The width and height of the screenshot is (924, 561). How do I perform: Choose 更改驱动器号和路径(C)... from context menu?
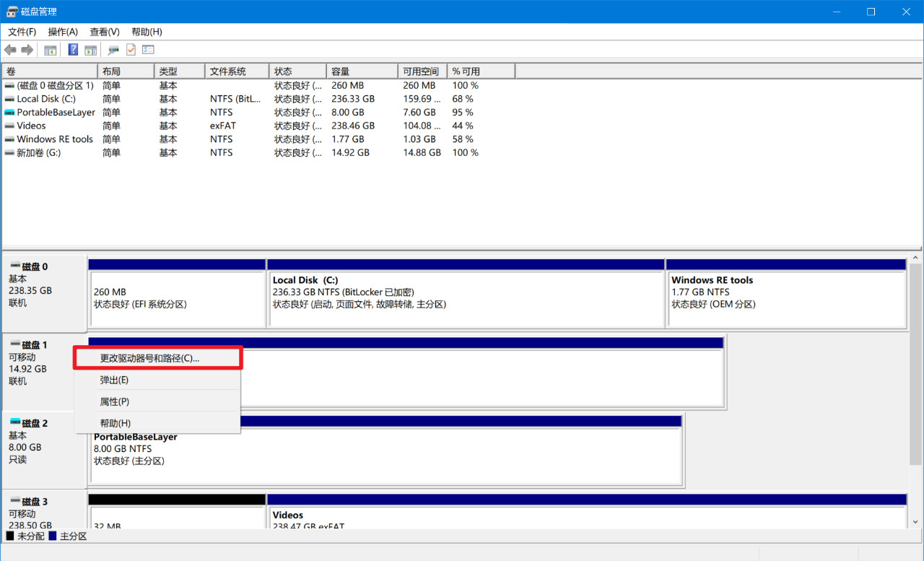tap(149, 358)
